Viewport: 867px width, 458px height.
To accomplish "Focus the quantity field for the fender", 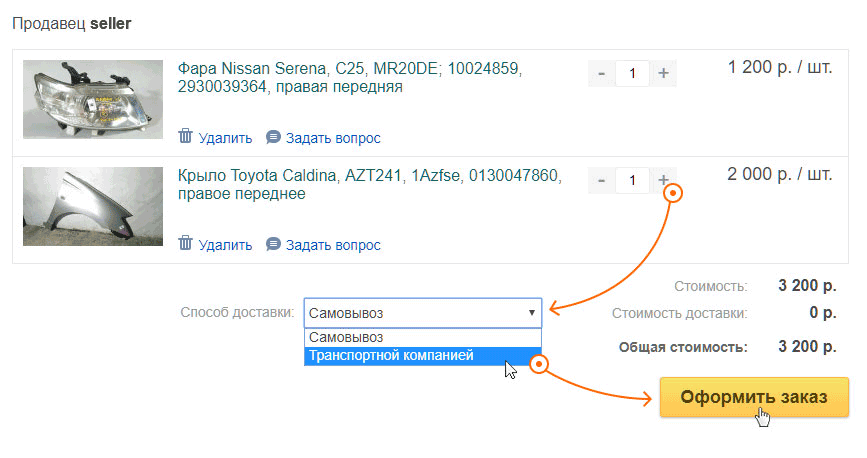I will tap(632, 181).
